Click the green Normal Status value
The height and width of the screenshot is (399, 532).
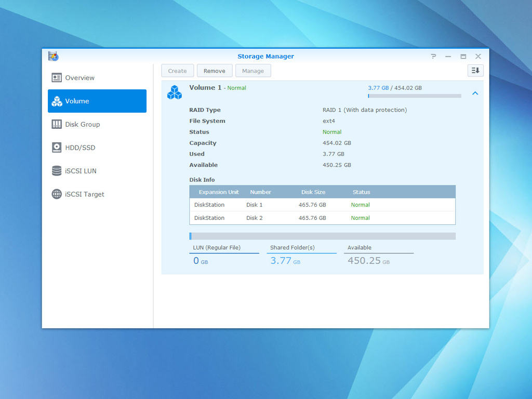[332, 132]
